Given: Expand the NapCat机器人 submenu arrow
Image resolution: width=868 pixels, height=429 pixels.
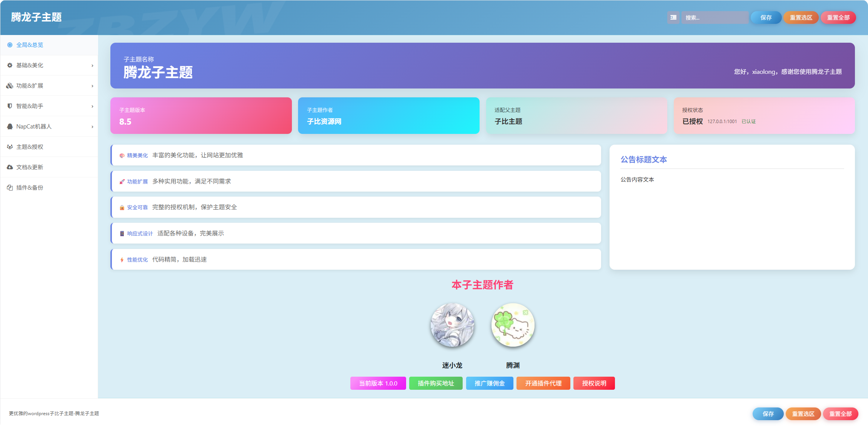Looking at the screenshot, I should pyautogui.click(x=92, y=127).
